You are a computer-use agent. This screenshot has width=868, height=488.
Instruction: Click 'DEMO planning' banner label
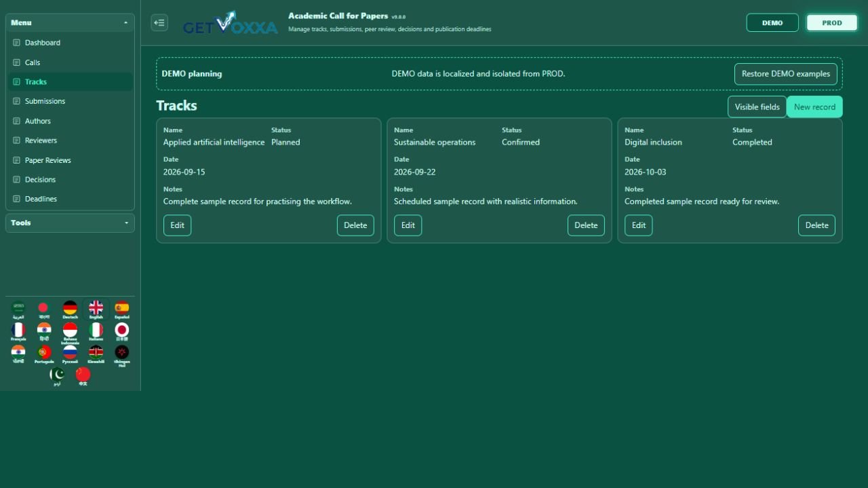pos(191,74)
